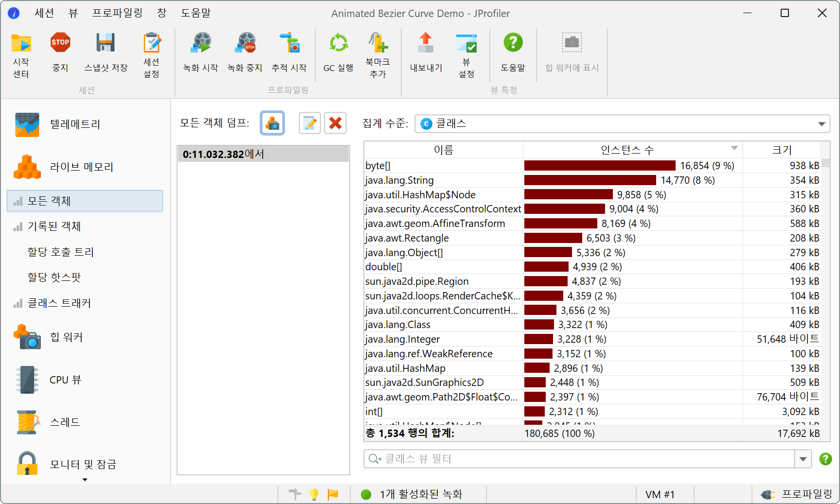
Task: Open the 세션 menu
Action: (x=44, y=13)
